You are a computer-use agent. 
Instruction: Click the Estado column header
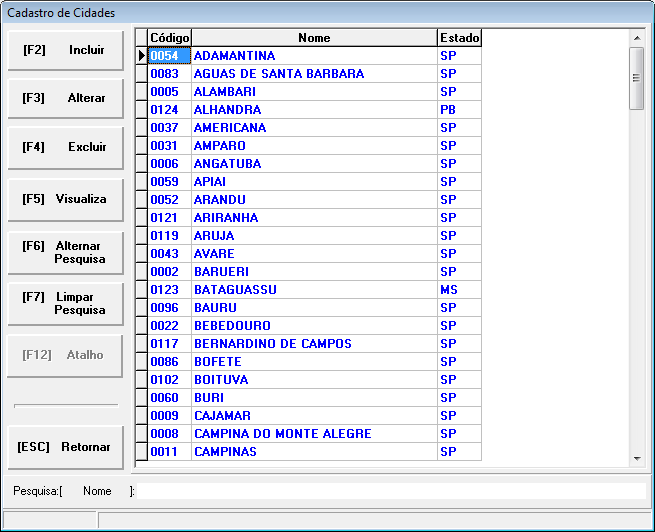point(459,38)
